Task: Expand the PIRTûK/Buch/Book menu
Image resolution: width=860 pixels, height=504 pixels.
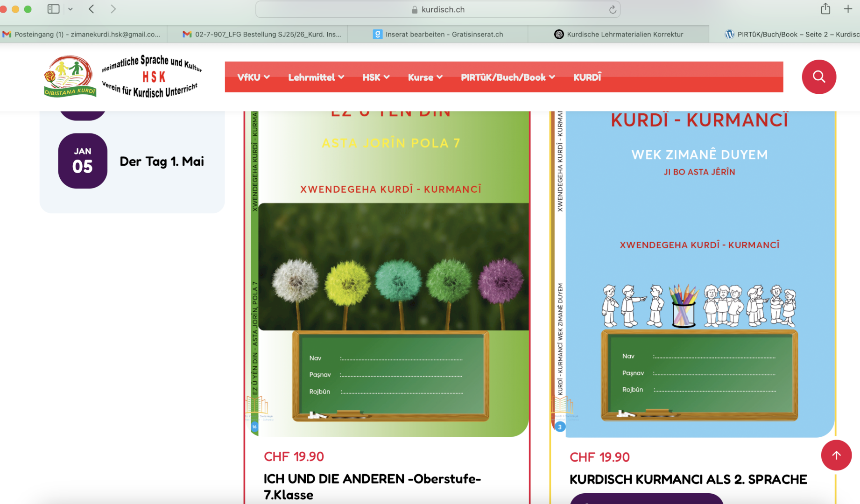Action: [x=508, y=77]
